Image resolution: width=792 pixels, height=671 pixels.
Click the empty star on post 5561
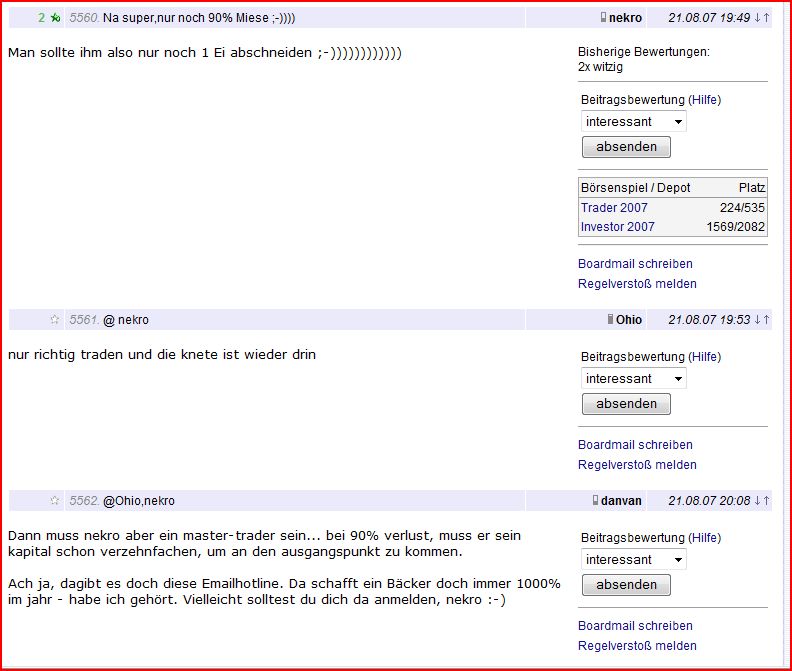tap(55, 319)
